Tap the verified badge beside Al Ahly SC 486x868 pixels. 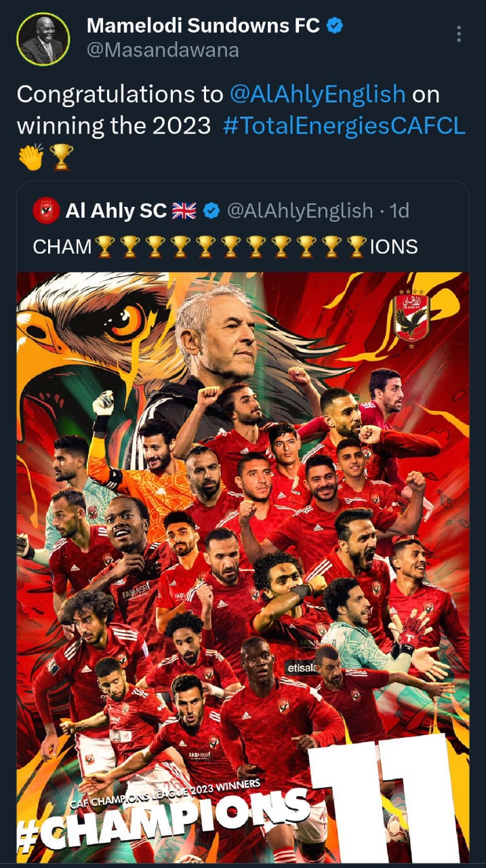[x=211, y=212]
